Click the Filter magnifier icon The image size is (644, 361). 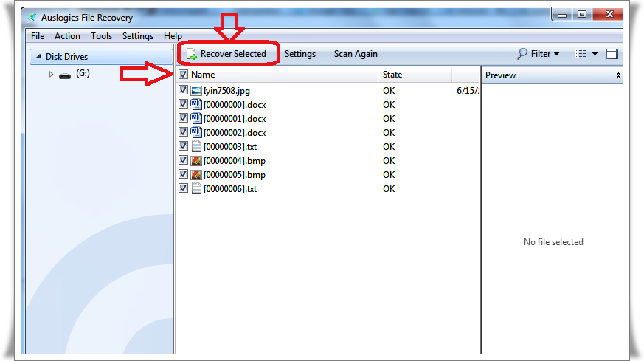[522, 54]
